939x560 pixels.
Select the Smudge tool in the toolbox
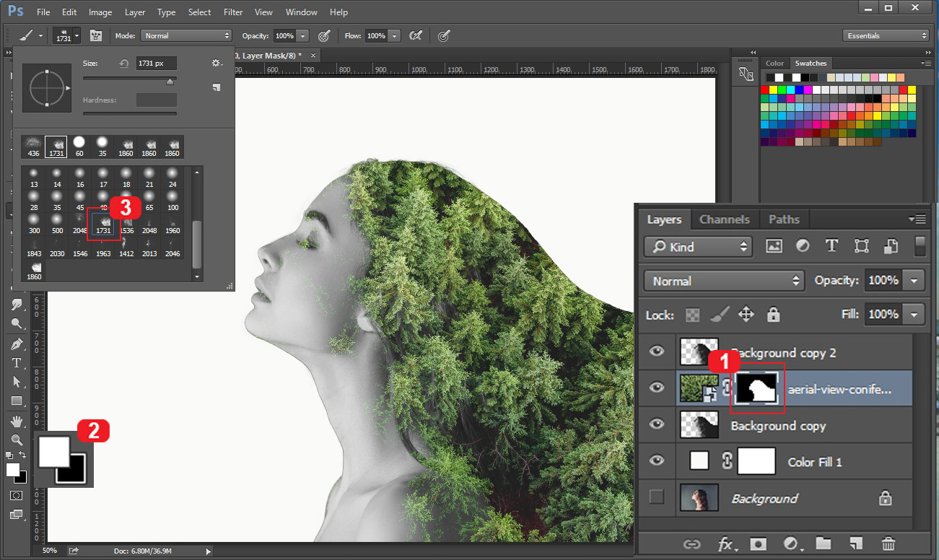pos(16,304)
